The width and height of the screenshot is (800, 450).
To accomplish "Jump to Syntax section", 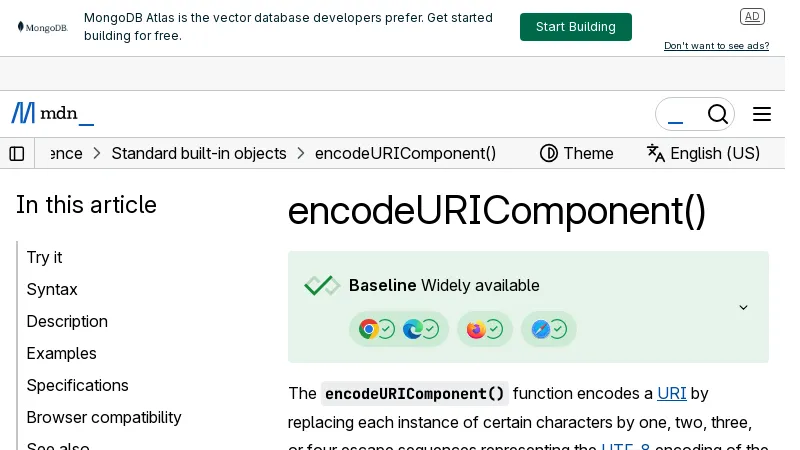I will (x=52, y=289).
